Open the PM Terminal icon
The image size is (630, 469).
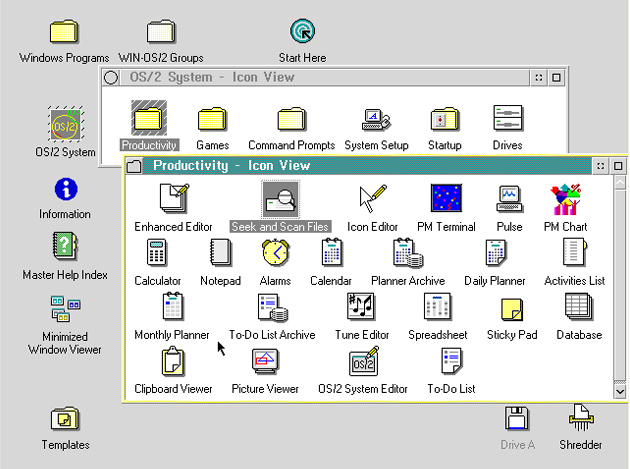coord(446,198)
